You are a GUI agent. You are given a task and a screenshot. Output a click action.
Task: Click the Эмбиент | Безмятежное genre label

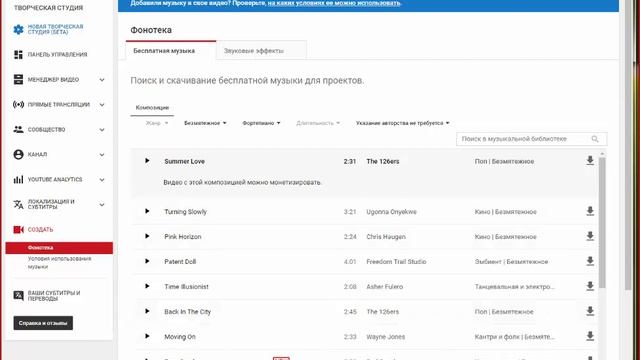[x=511, y=262]
